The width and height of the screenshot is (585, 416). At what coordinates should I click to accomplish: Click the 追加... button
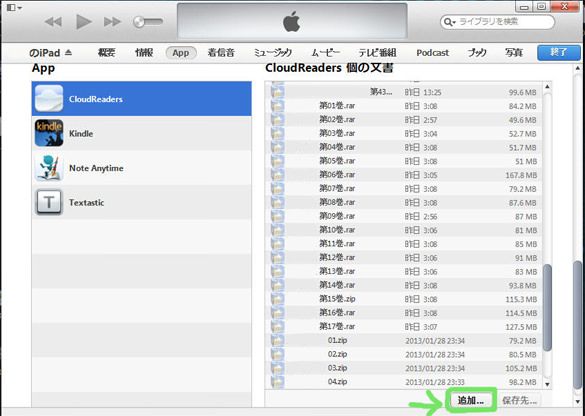click(470, 401)
